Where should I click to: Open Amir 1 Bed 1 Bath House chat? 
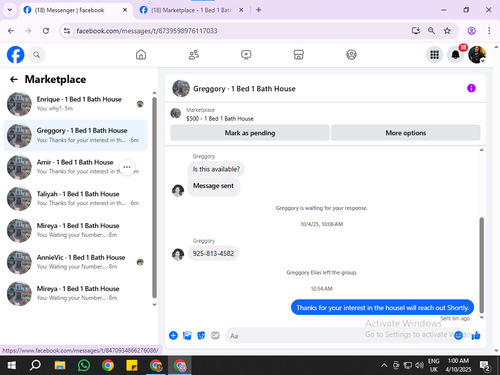tap(75, 167)
